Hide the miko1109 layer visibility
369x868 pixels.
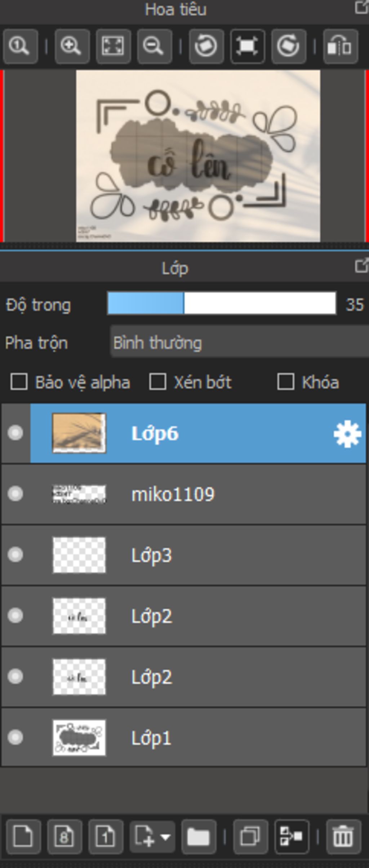pyautogui.click(x=15, y=494)
